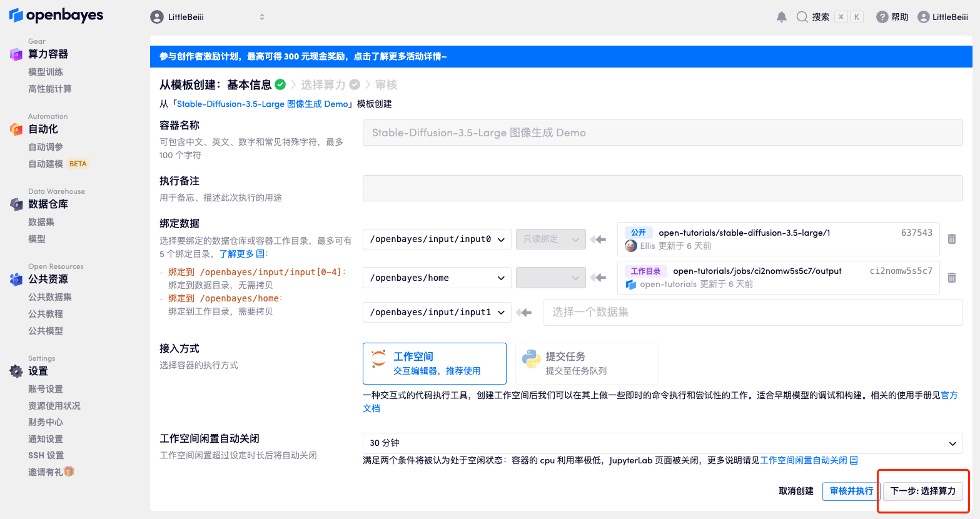Viewport: 980px width, 519px height.
Task: Click the notification bell icon
Action: (781, 17)
